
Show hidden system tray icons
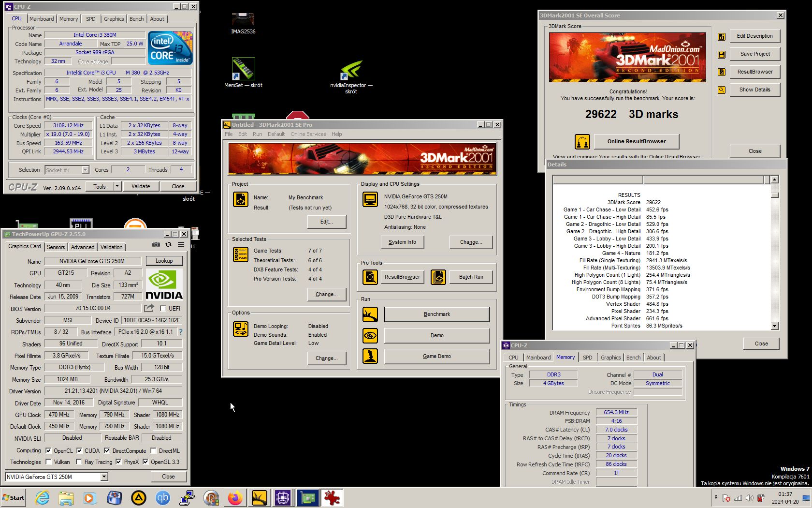[x=716, y=497]
